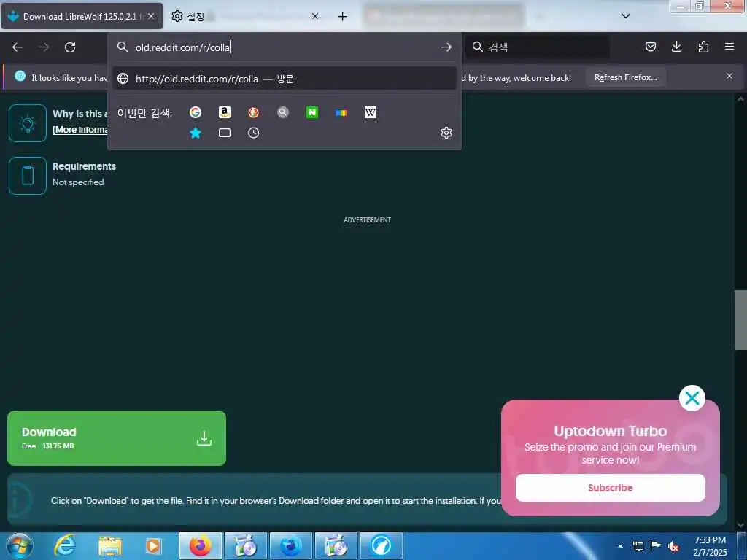Click the Go arrow in the address bar

pos(446,47)
